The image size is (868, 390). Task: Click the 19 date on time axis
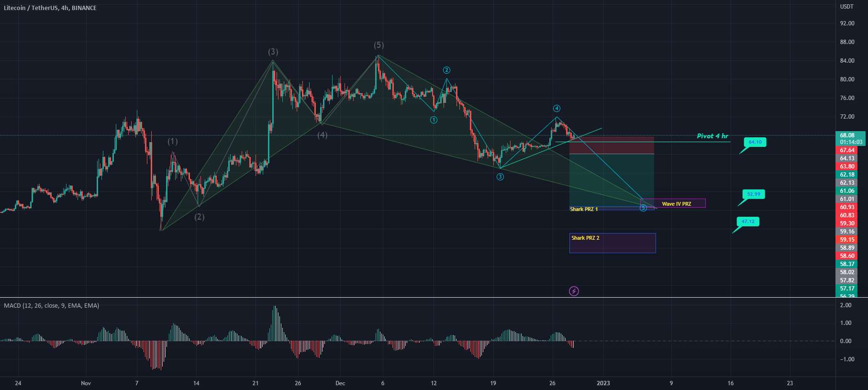[493, 383]
